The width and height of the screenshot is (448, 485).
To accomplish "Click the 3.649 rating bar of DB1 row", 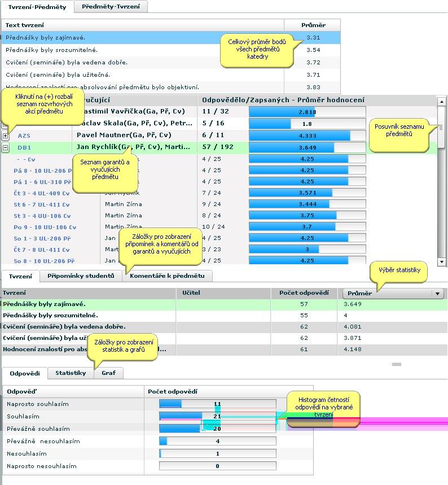I will pos(308,147).
